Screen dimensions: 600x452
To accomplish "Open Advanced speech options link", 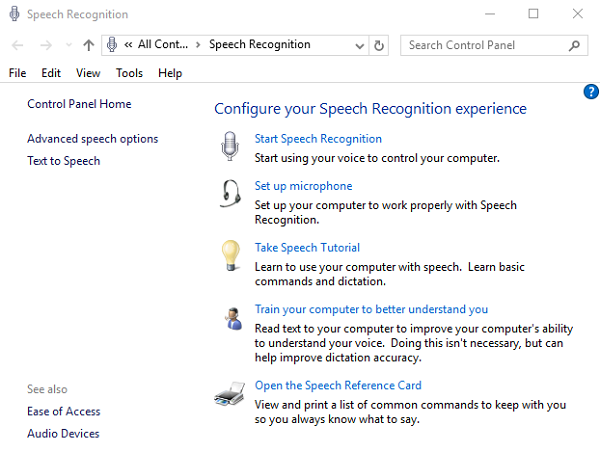I will (x=92, y=139).
